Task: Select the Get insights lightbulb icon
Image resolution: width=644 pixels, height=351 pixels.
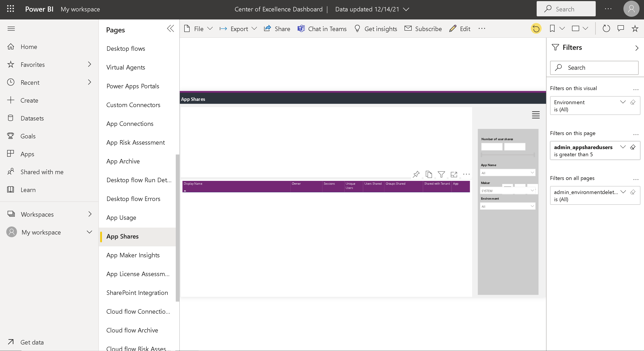Action: [358, 28]
